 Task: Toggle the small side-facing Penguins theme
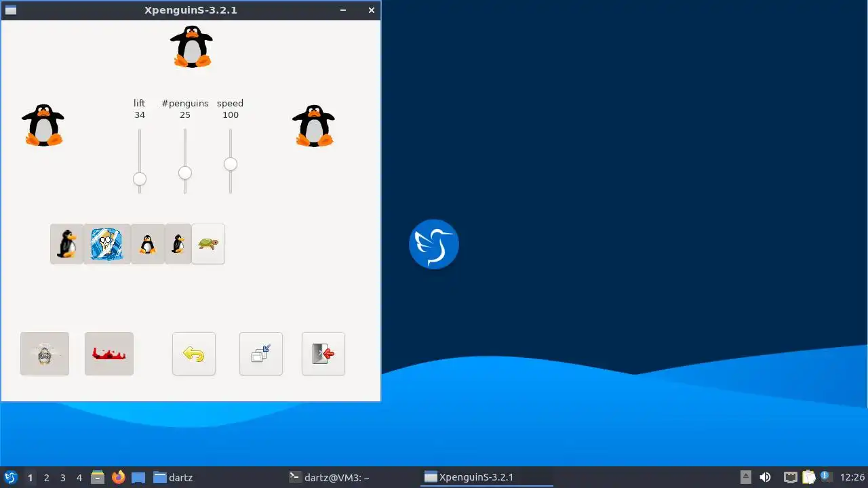178,244
